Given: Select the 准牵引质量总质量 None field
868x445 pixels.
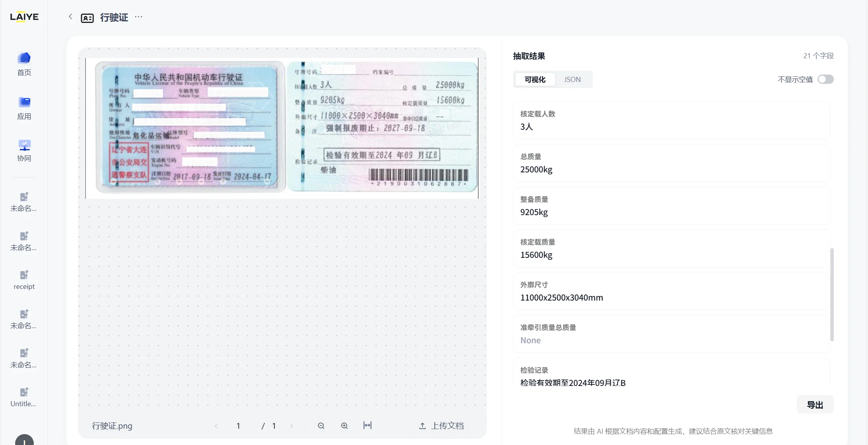Looking at the screenshot, I should pyautogui.click(x=671, y=334).
